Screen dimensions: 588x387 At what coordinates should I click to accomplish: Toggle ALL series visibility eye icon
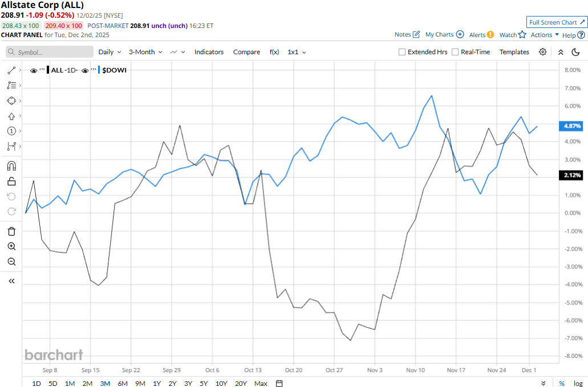click(34, 71)
